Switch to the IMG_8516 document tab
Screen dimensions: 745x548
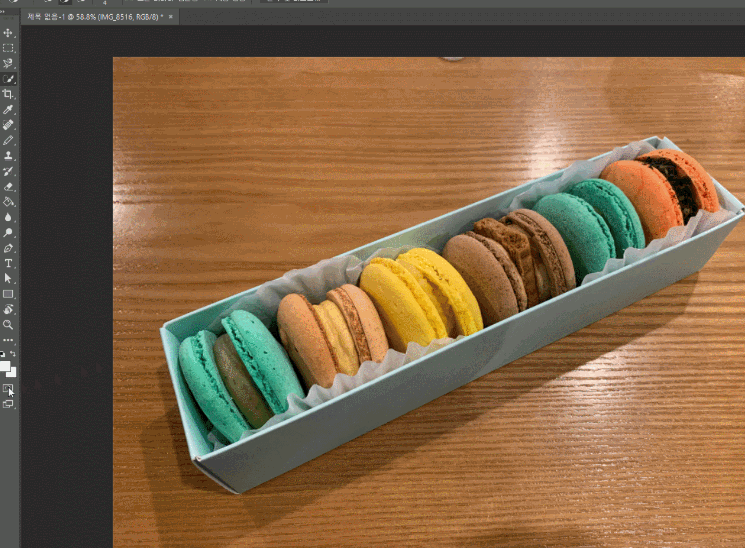95,17
